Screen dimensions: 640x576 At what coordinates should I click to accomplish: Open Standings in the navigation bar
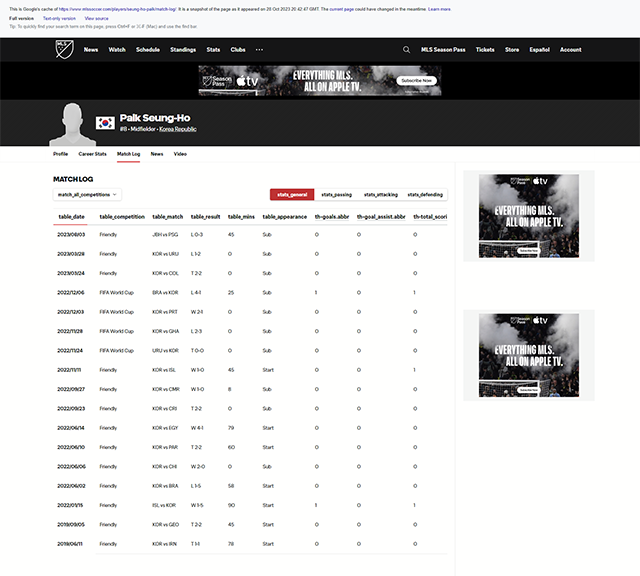coord(183,49)
